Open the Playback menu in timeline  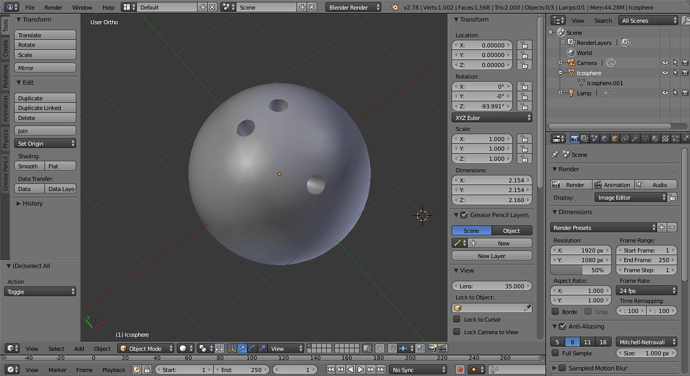(x=114, y=369)
